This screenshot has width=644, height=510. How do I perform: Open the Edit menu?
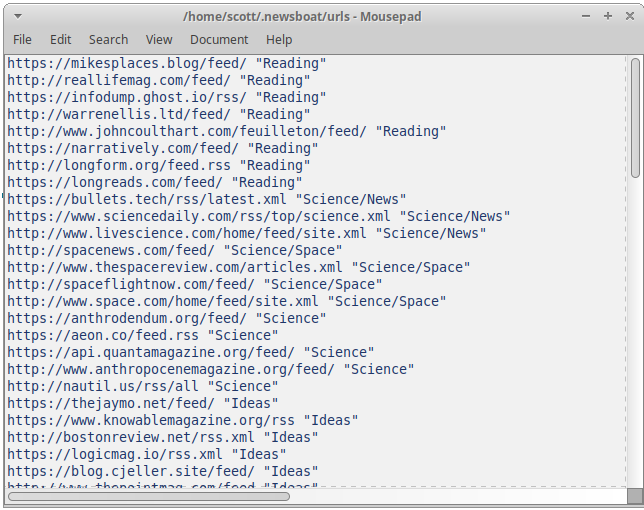(x=61, y=39)
